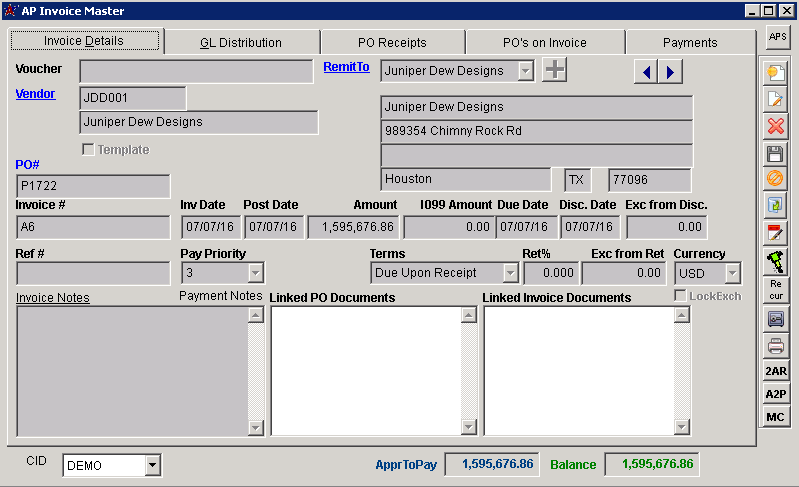The image size is (799, 487).
Task: Click the Recur button in sidebar
Action: [775, 289]
